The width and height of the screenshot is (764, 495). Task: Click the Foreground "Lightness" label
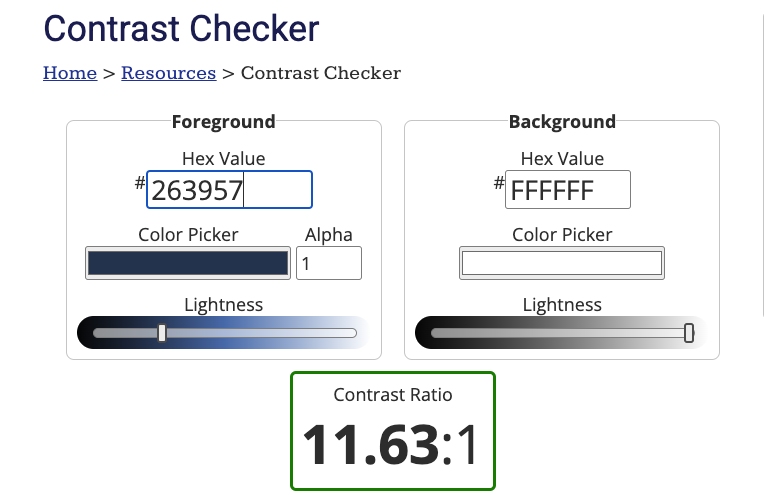point(224,305)
